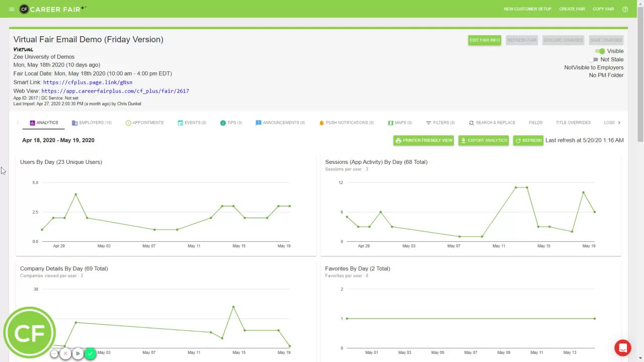Open the Copy Fair menu
Screen dimensions: 644x362
pyautogui.click(x=603, y=9)
